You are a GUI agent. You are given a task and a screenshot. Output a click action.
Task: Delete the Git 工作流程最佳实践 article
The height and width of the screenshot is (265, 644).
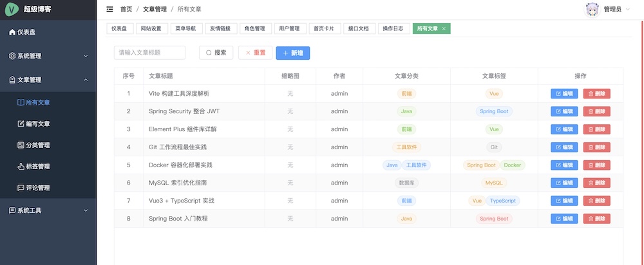point(596,147)
